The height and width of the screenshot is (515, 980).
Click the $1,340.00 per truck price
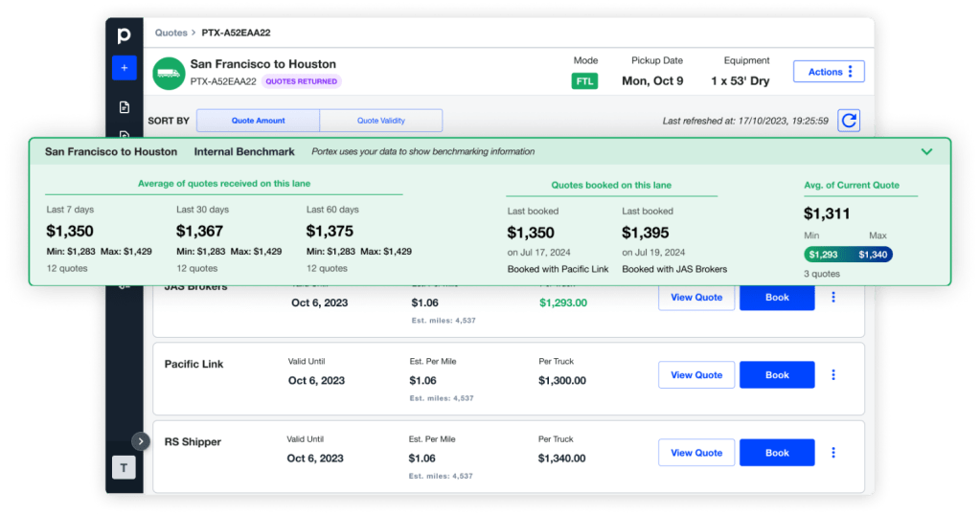pyautogui.click(x=562, y=459)
